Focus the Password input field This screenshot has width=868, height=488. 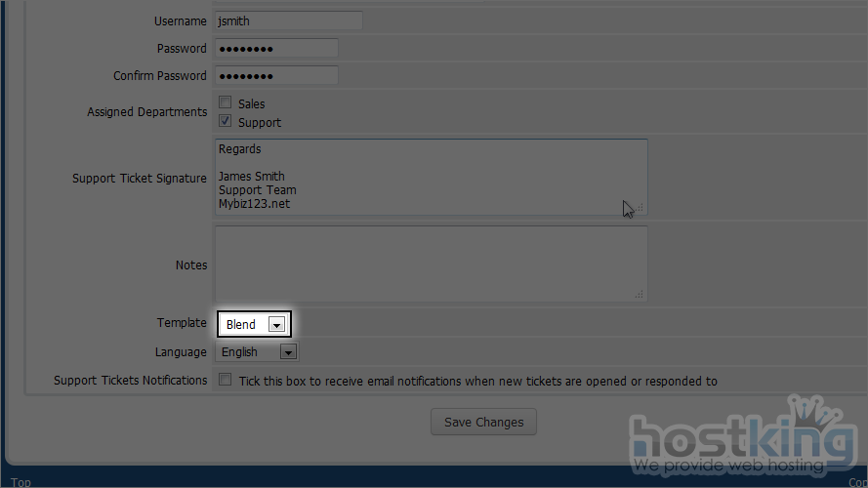(x=276, y=48)
